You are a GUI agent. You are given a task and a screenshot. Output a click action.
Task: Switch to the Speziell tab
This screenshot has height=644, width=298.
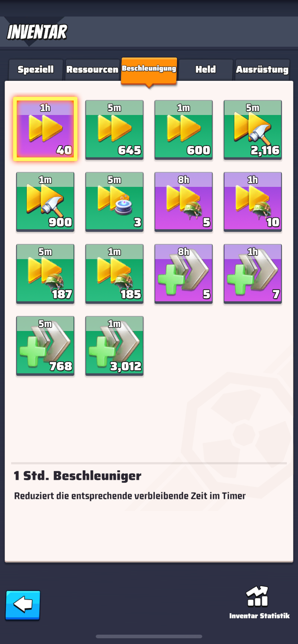(36, 70)
